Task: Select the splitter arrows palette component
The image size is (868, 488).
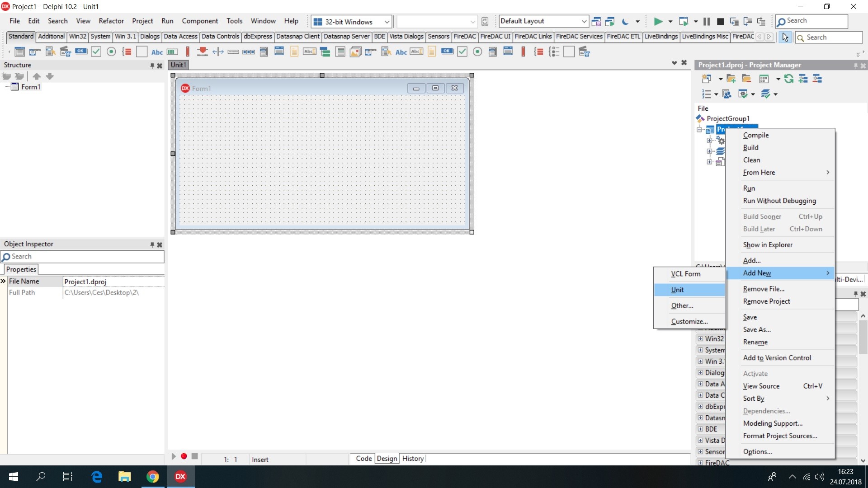Action: 218,52
